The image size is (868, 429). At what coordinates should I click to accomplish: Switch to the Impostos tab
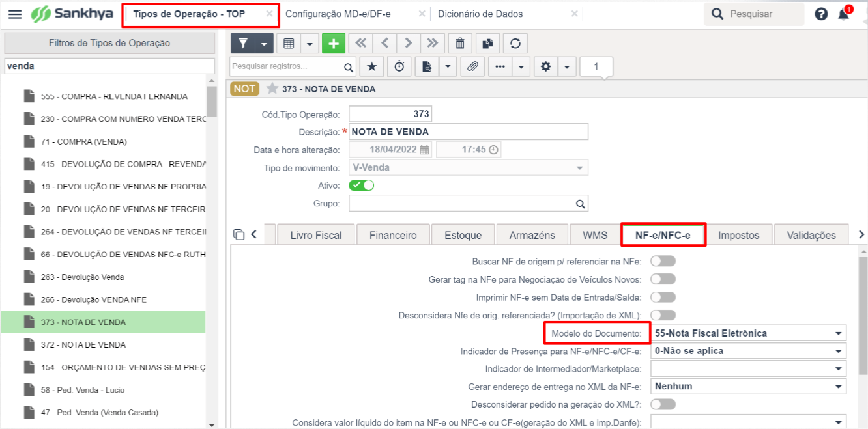pos(740,234)
